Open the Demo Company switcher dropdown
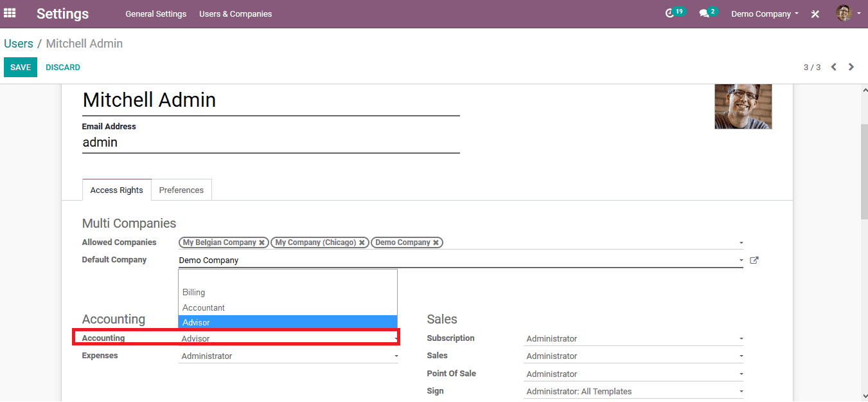 point(765,14)
